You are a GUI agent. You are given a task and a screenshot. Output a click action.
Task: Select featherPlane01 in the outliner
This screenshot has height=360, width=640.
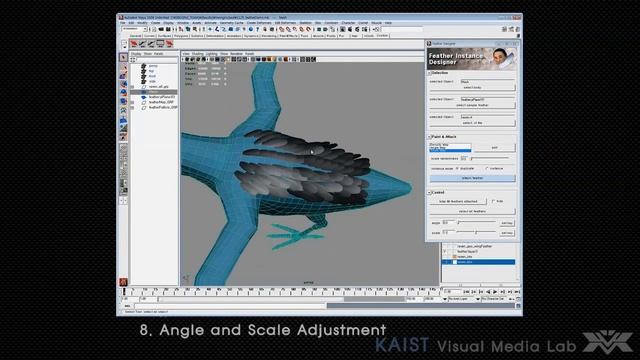click(162, 97)
